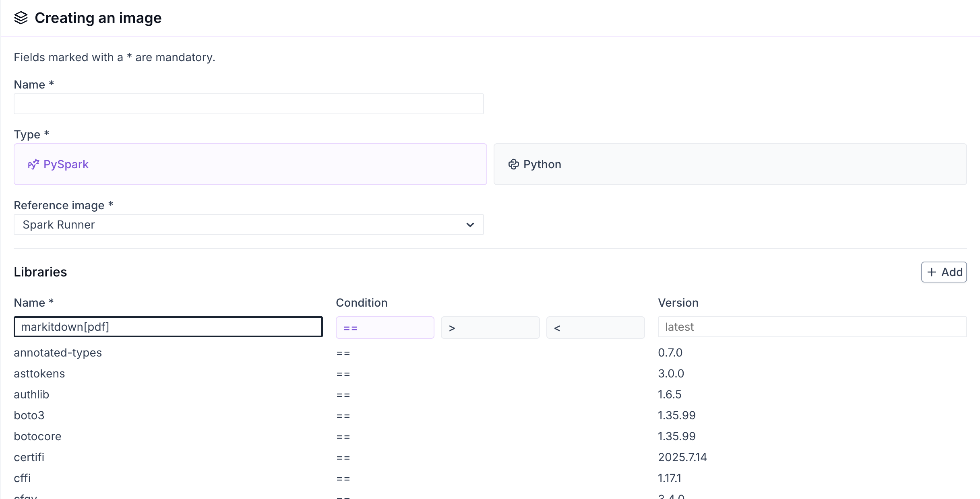
Task: Click the == condition of cffi row
Action: [343, 479]
